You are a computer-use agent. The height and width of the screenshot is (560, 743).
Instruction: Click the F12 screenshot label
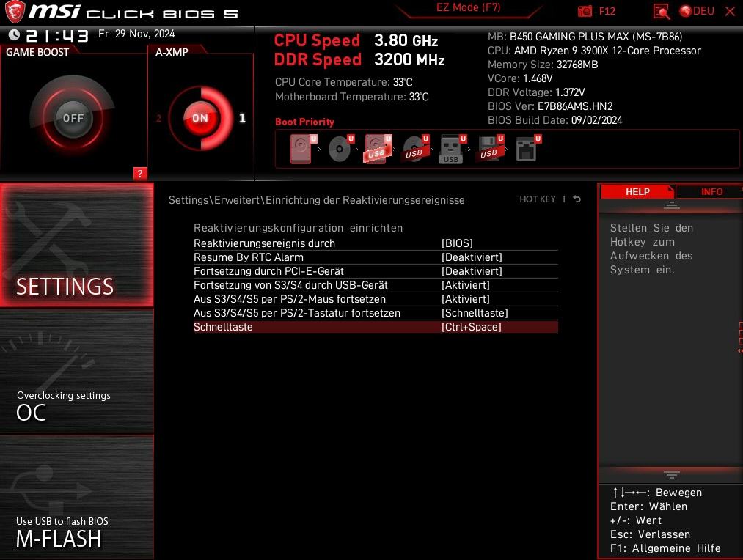[607, 11]
